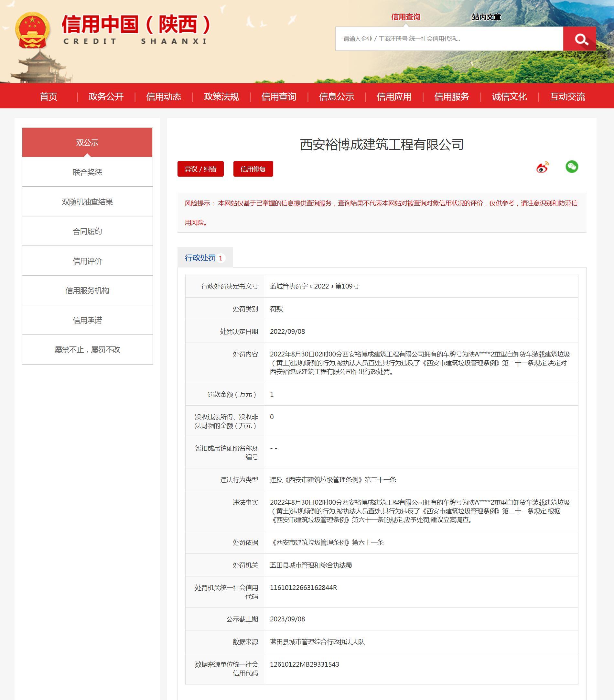This screenshot has height=700, width=614.
Task: Click the national emblem logo
Action: pyautogui.click(x=33, y=30)
